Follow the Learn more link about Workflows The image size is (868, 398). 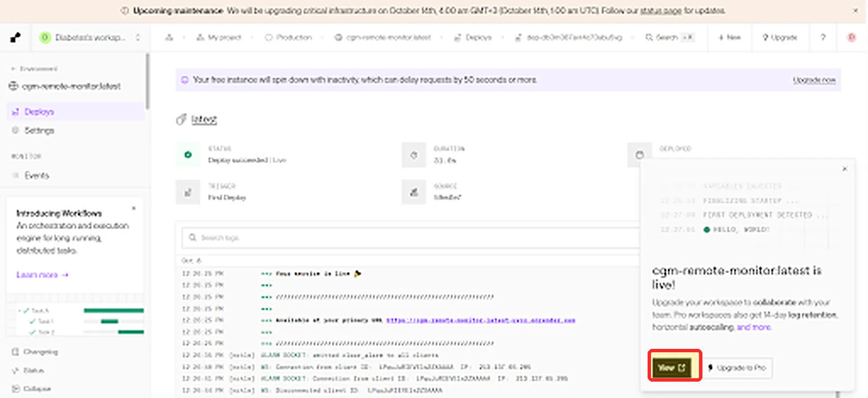click(42, 275)
